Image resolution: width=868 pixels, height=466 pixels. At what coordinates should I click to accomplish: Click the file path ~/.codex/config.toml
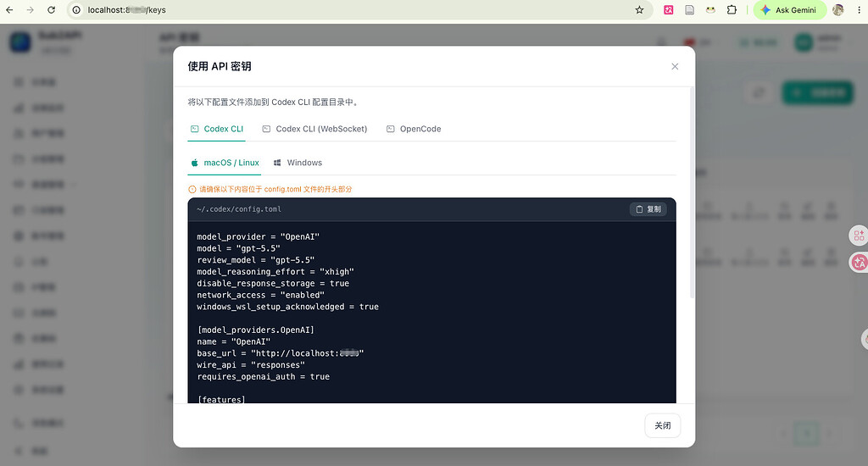click(238, 209)
